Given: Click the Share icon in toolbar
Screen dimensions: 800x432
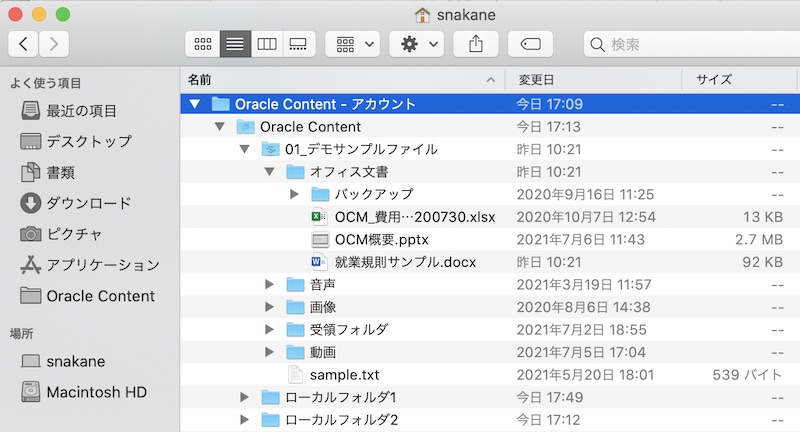Looking at the screenshot, I should pos(475,44).
